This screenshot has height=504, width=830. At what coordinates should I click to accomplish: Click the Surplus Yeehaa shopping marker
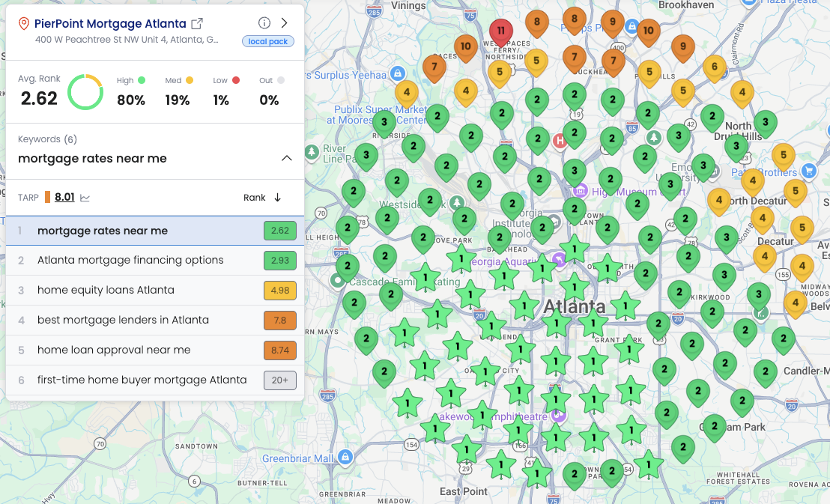coord(398,73)
